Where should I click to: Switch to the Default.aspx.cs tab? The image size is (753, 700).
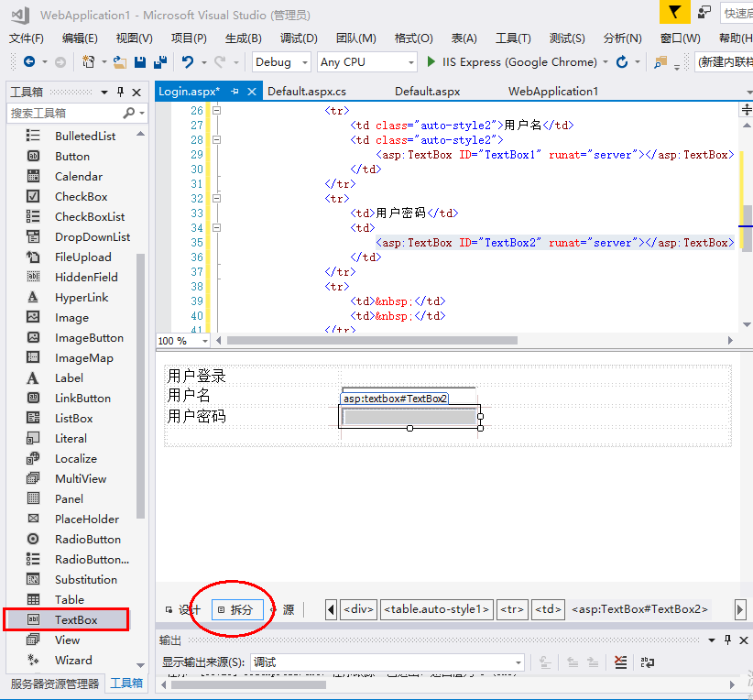[307, 92]
